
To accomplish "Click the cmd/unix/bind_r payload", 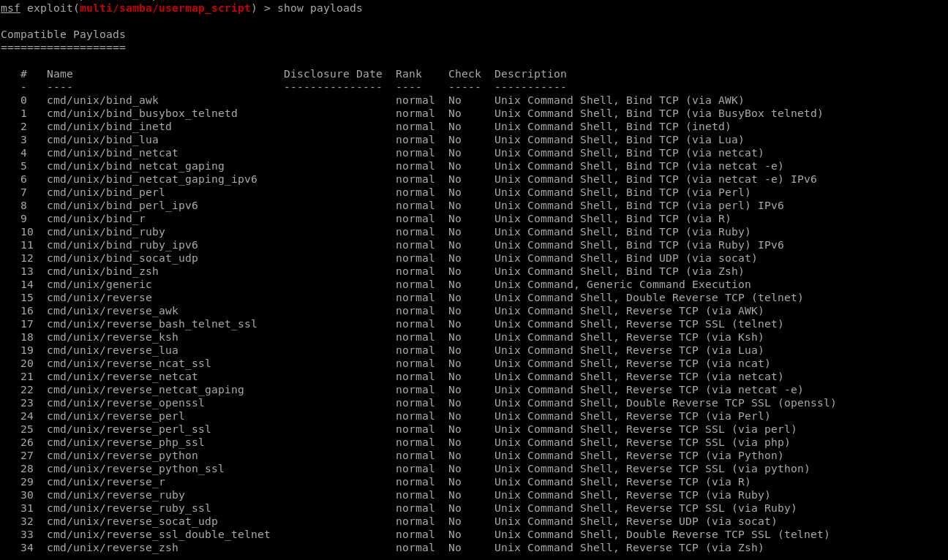I will [x=96, y=219].
